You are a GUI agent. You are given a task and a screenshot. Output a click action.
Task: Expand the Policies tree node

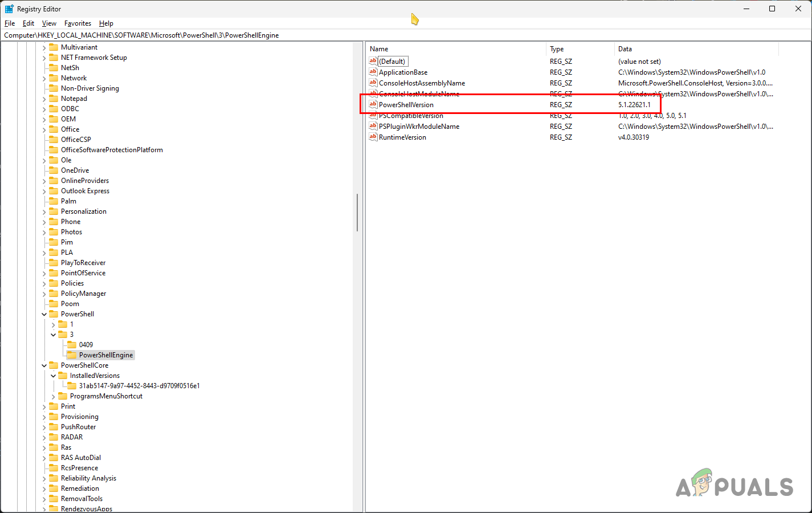(44, 283)
